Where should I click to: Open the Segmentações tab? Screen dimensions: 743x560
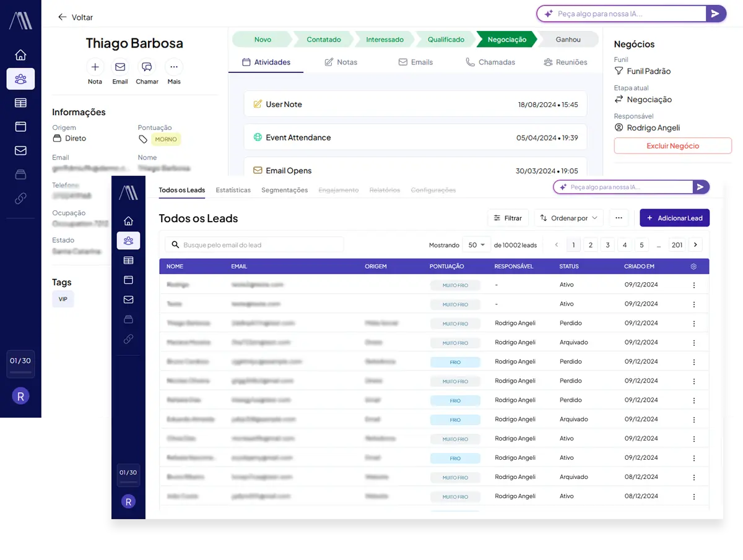[284, 190]
